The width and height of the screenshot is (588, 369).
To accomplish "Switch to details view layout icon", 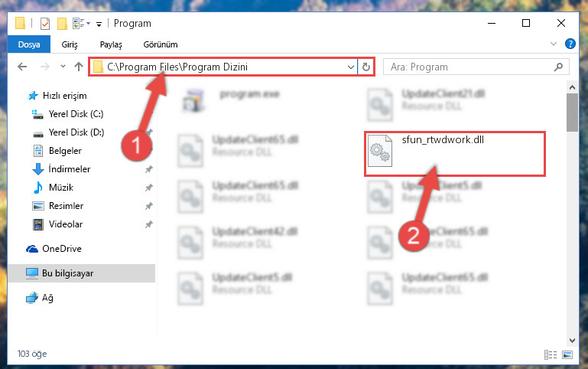I will point(550,354).
